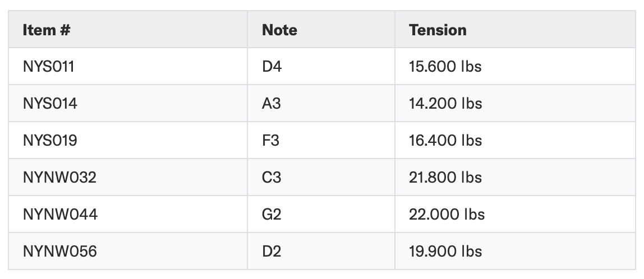This screenshot has height=279, width=644.
Task: Click the D4 note cell
Action: [x=272, y=67]
